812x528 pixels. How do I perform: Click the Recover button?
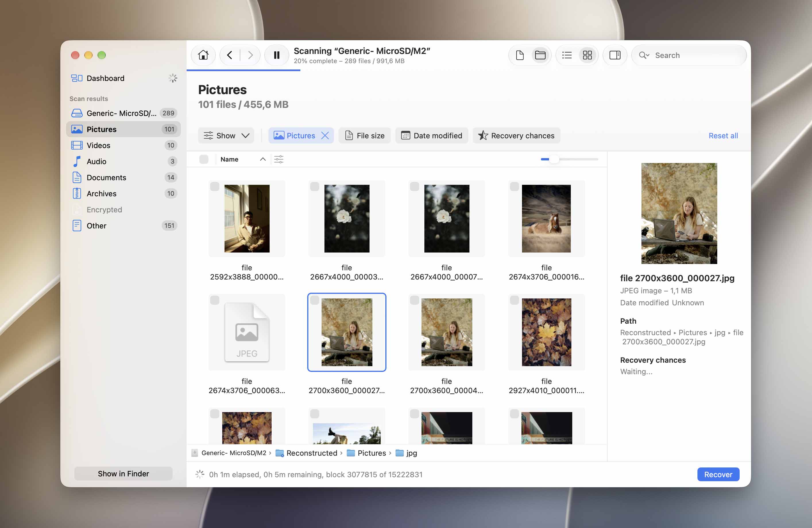tap(718, 475)
